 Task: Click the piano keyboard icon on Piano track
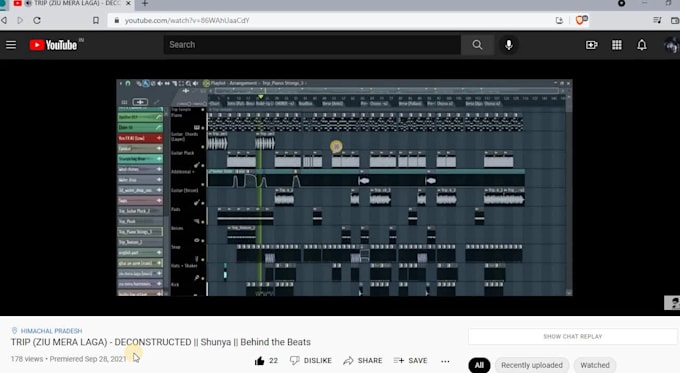(196, 128)
